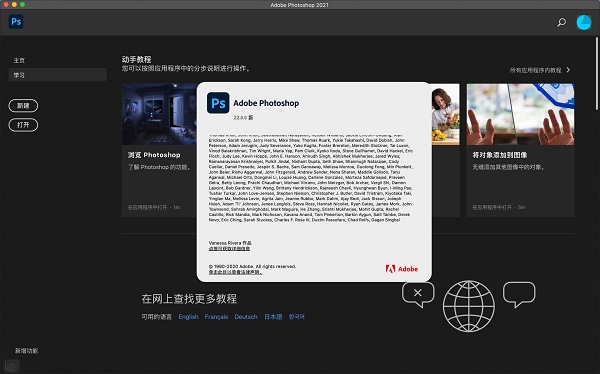This screenshot has width=600, height=374.
Task: Click the 将对象添加到图像 card title
Action: (500, 155)
